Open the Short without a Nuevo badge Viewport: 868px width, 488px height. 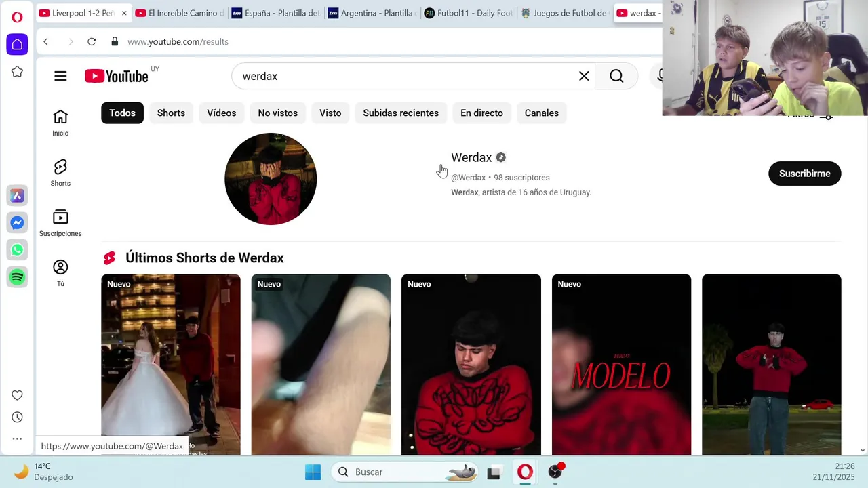772,365
